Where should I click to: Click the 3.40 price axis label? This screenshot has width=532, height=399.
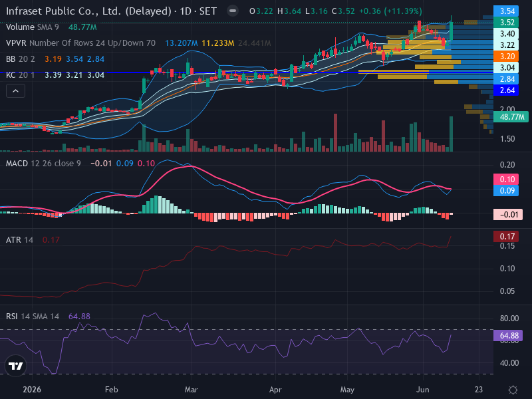[506, 34]
